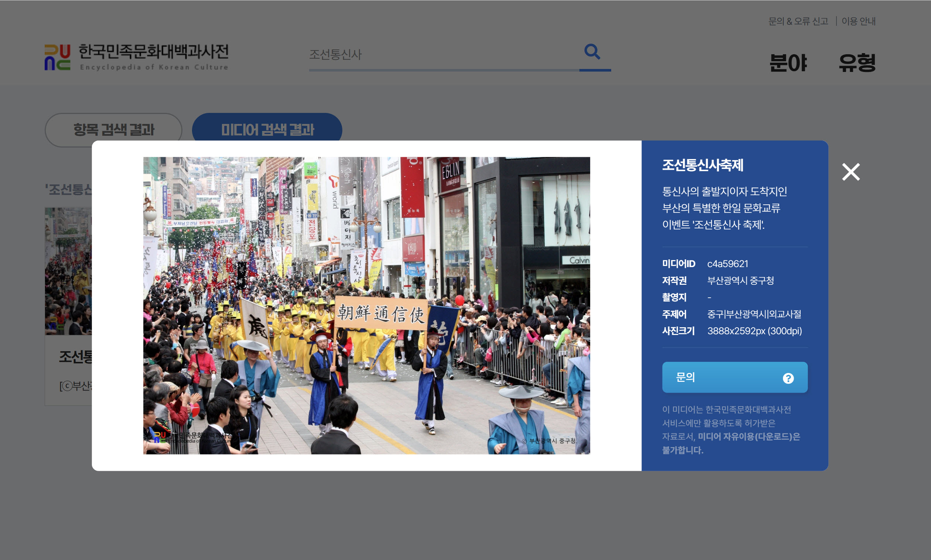Open the 유형 menu
This screenshot has width=931, height=560.
click(857, 63)
